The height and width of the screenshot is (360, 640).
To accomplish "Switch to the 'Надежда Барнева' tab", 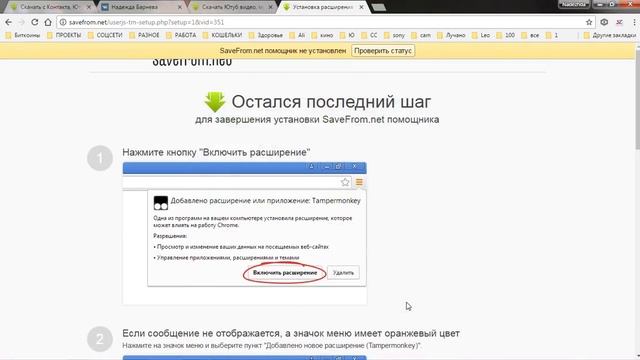I will click(141, 7).
